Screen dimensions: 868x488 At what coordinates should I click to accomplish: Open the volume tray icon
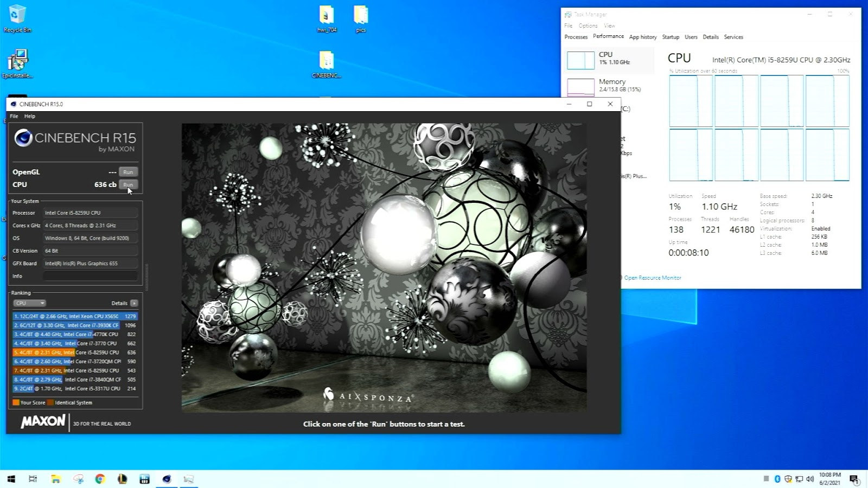point(810,479)
